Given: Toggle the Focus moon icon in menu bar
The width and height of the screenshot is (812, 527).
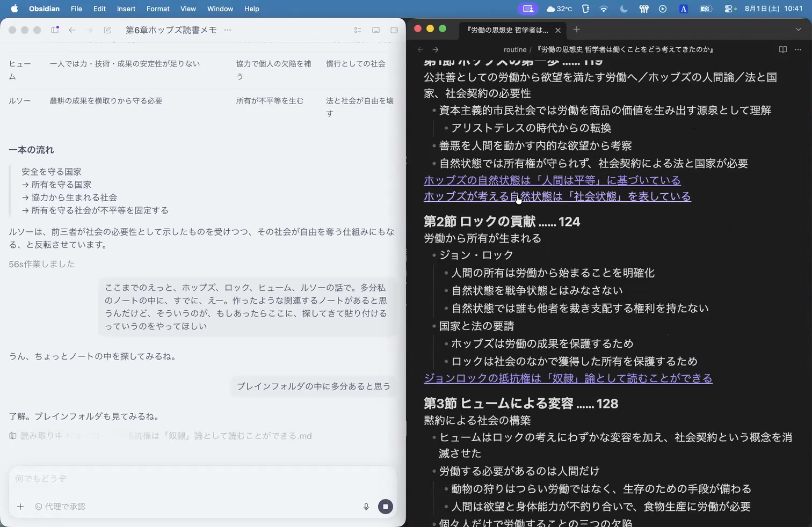Looking at the screenshot, I should click(x=624, y=9).
